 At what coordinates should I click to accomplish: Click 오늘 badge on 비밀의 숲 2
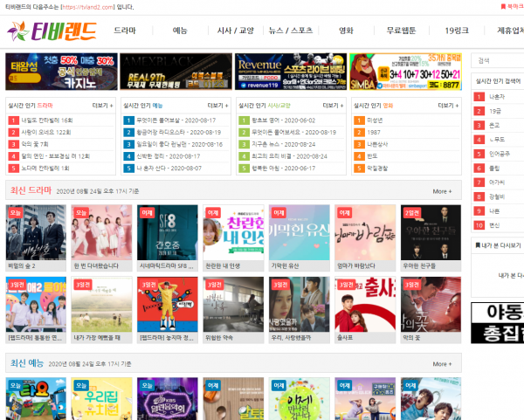point(15,213)
